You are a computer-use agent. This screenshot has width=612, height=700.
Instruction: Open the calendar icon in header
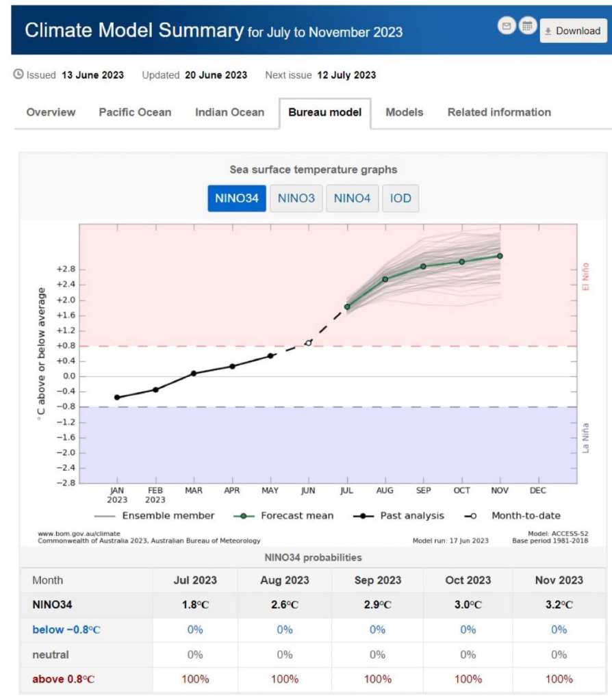527,27
